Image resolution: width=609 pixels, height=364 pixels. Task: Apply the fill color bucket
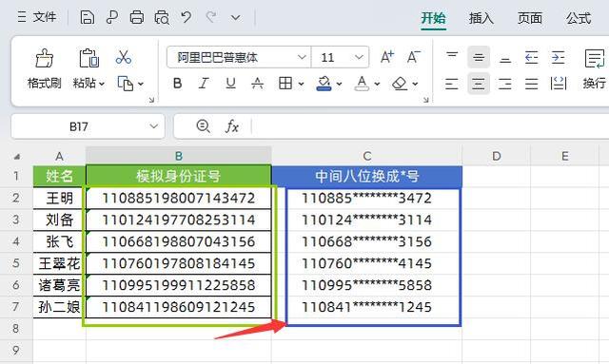pyautogui.click(x=324, y=84)
